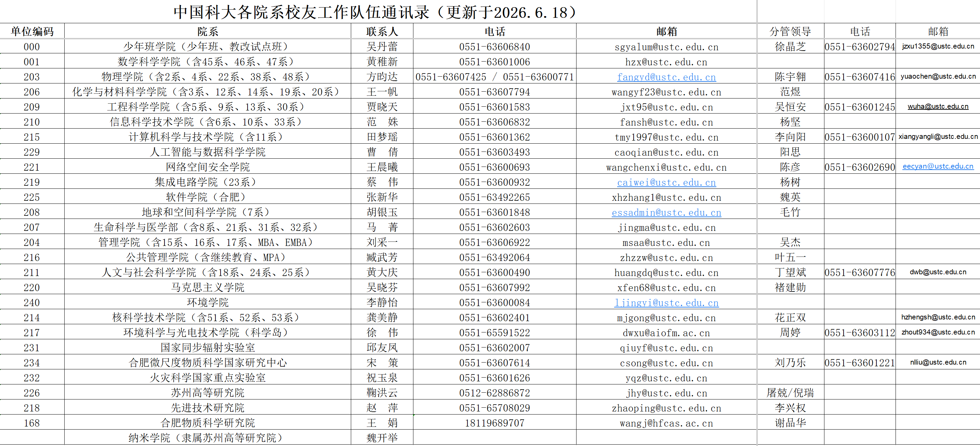Select the 院系 column header cell

208,31
